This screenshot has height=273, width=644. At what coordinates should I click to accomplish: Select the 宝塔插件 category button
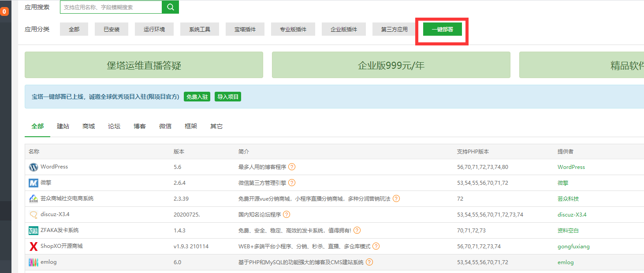pos(245,30)
